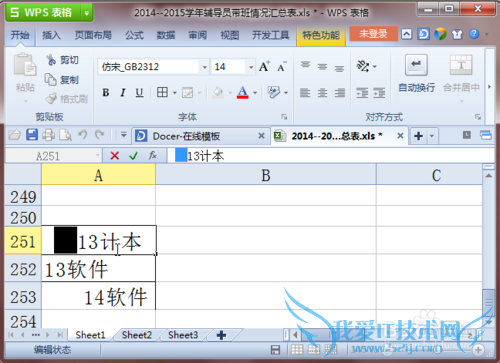
Task: Switch to the 视图 tab
Action: [x=230, y=35]
